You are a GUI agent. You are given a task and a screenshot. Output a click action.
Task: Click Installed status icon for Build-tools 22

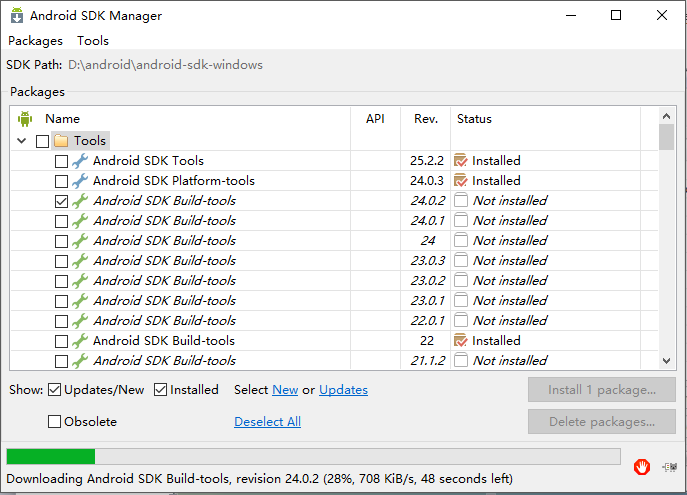point(460,340)
